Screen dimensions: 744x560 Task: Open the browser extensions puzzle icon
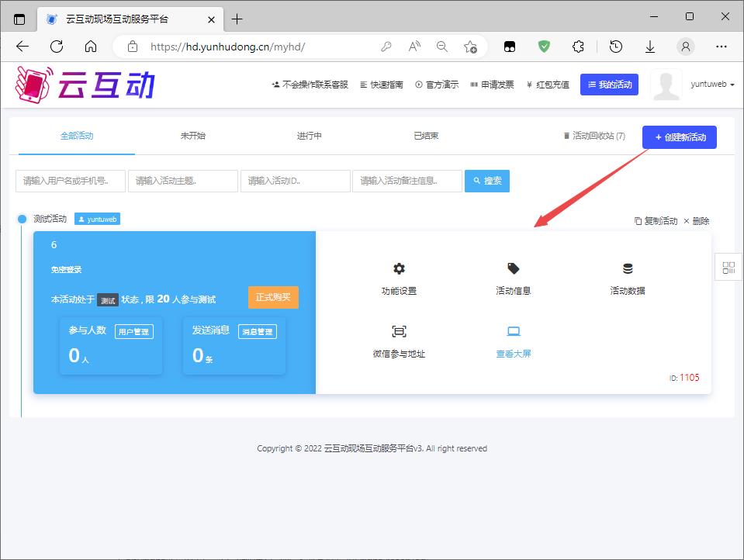578,47
